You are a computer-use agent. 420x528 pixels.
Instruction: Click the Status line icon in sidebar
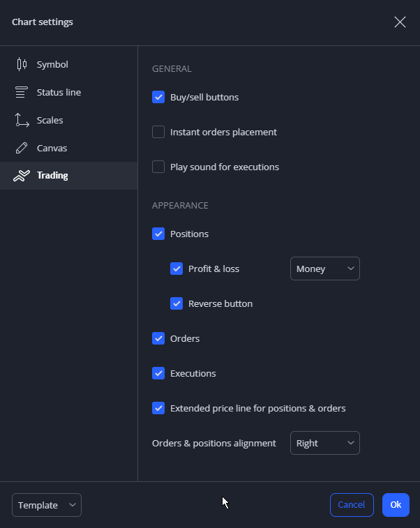[x=22, y=92]
